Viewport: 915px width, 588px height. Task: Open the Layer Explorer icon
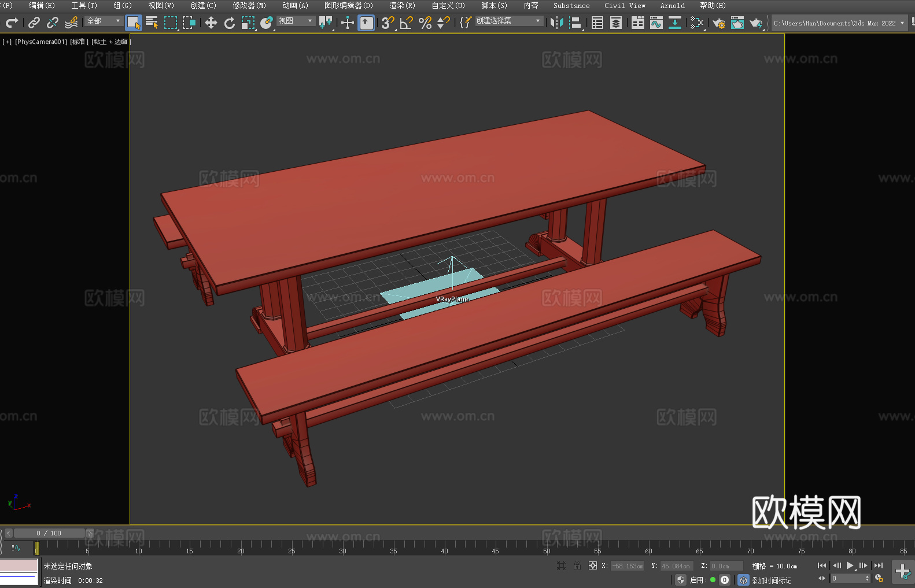616,23
